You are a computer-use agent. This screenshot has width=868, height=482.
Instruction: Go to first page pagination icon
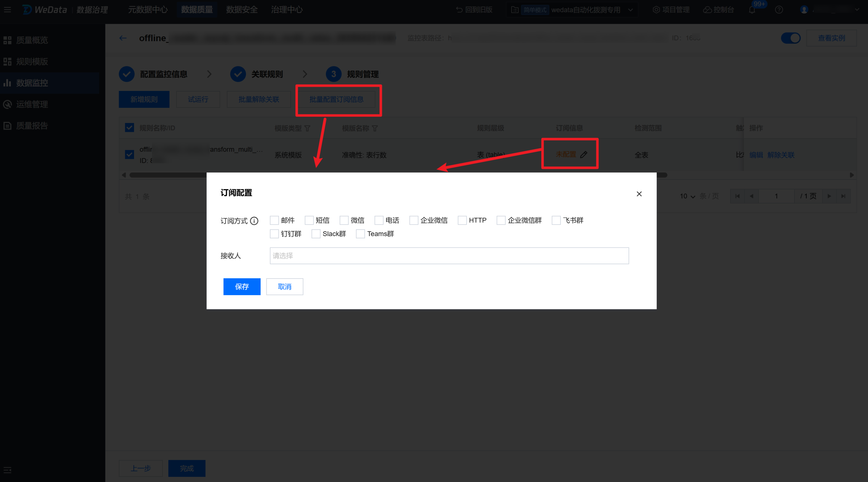coord(737,196)
